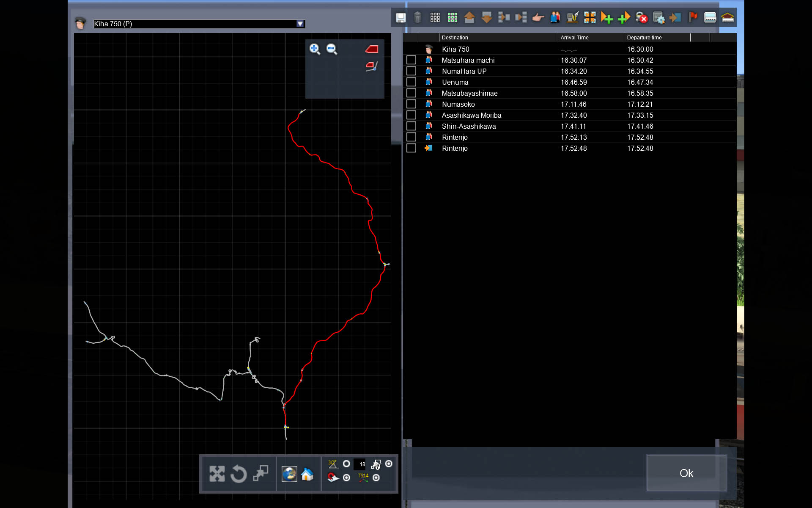Image resolution: width=812 pixels, height=508 pixels.
Task: Open the Kiha 750 (P) service dropdown
Action: [300, 24]
